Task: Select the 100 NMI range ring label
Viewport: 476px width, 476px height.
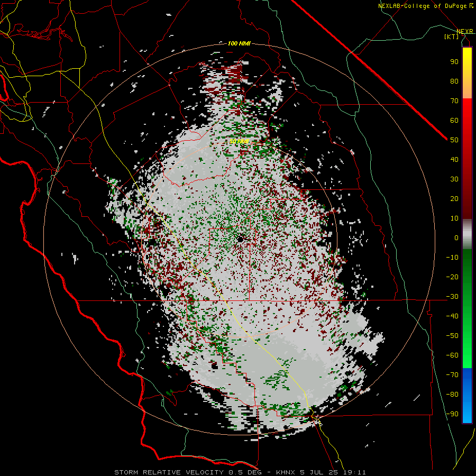Action: click(x=239, y=43)
